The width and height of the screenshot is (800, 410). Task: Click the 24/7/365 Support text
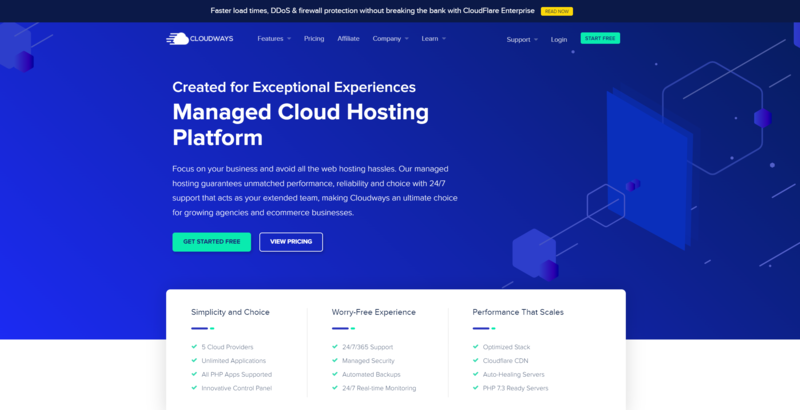[x=367, y=347]
